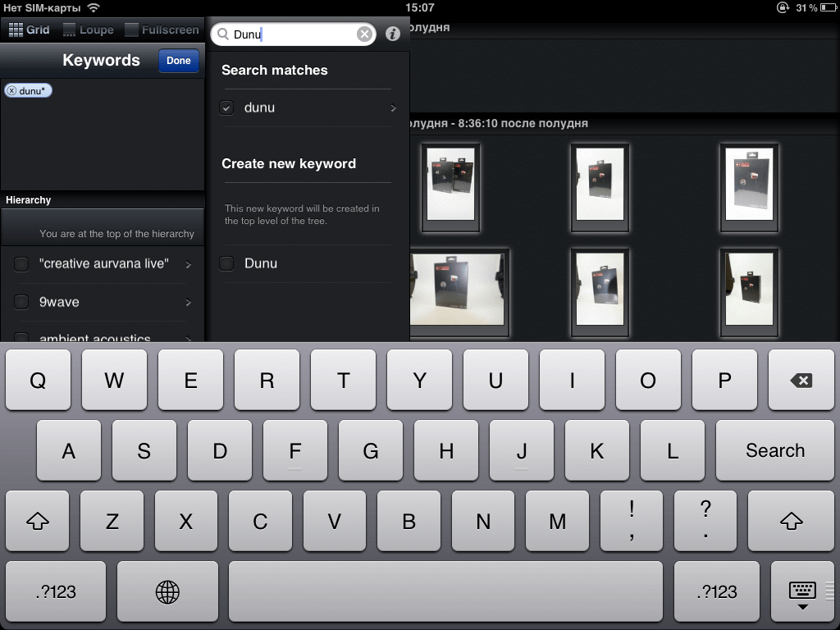Tap the left Shift key
Viewport: 840px width, 630px height.
[x=38, y=521]
